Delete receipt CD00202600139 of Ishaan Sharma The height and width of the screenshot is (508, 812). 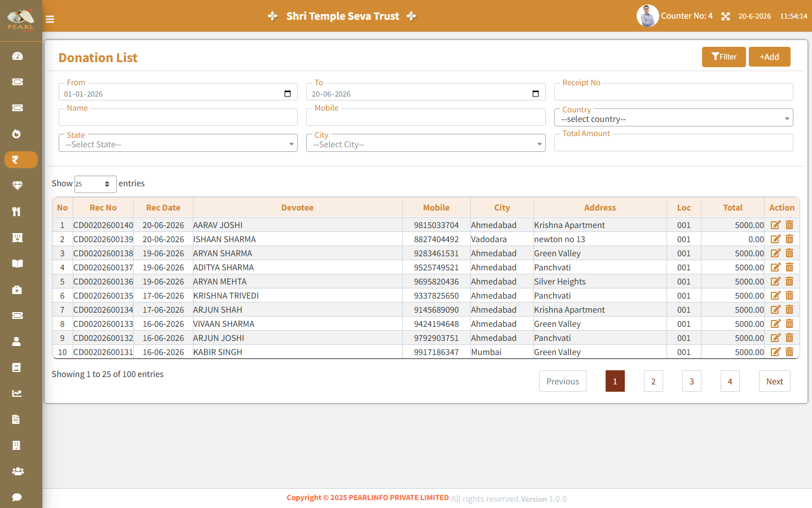tap(789, 239)
